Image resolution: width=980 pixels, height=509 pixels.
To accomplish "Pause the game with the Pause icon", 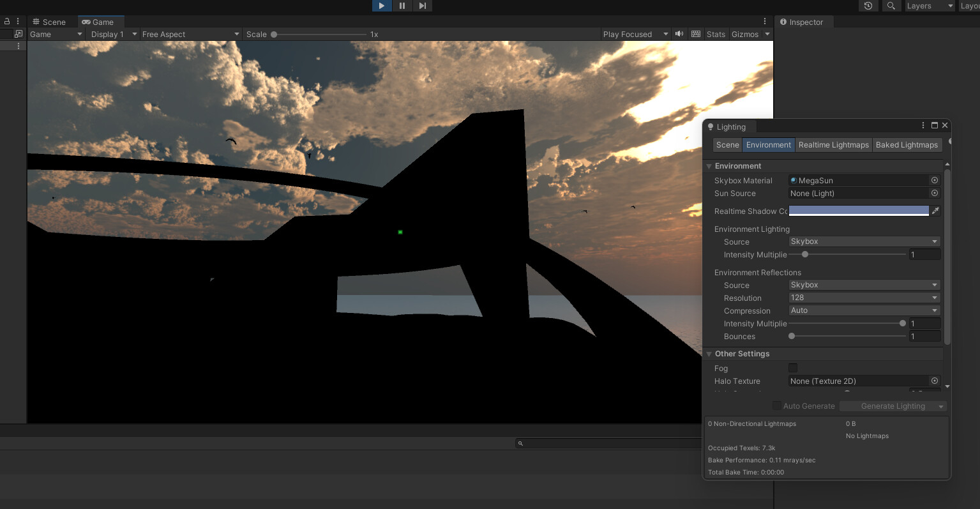I will 402,6.
